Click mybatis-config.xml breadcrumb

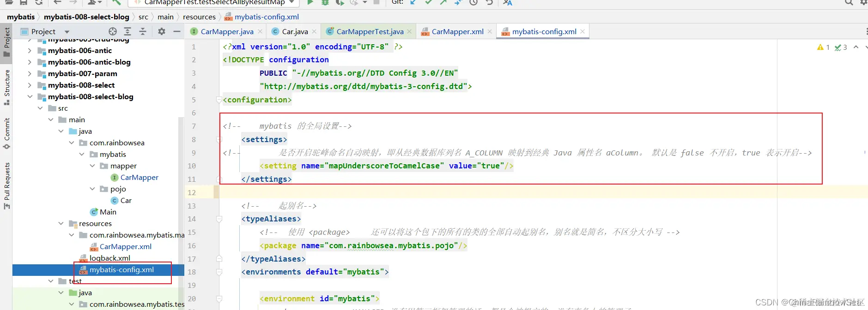262,17
